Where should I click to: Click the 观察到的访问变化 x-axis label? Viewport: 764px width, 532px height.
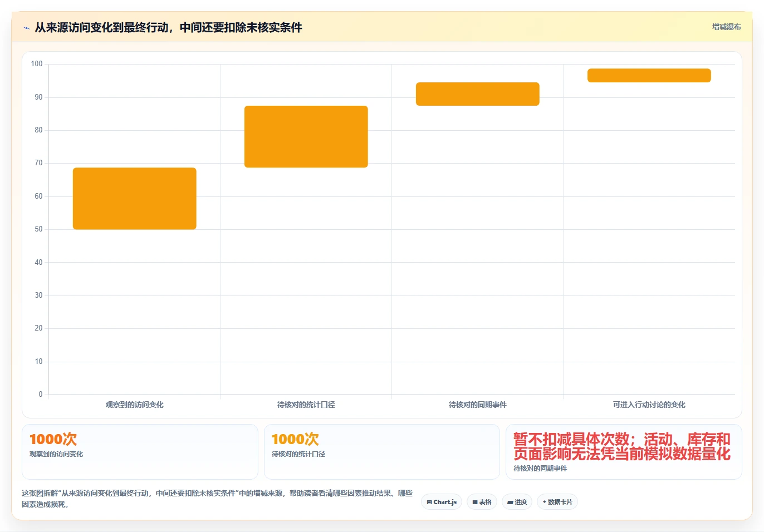pyautogui.click(x=135, y=405)
